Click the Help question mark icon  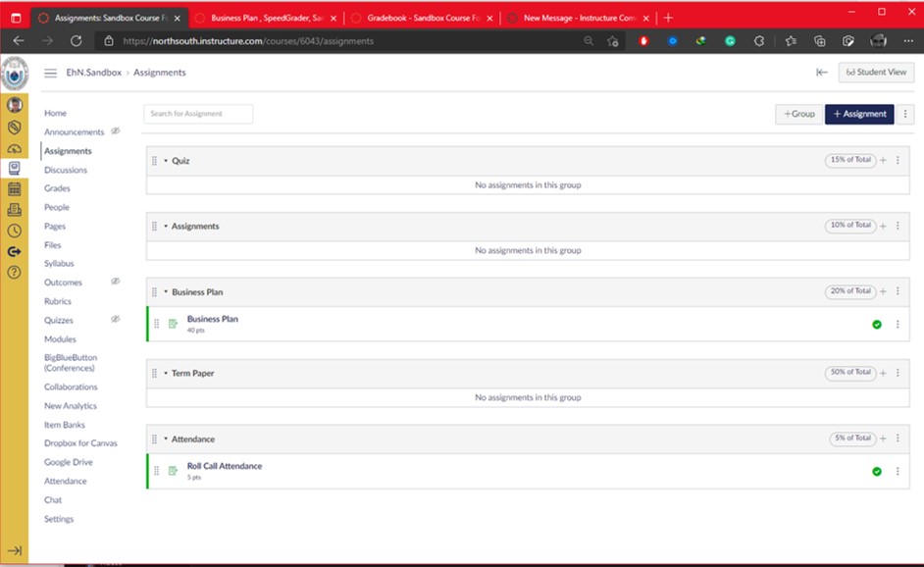coord(14,272)
